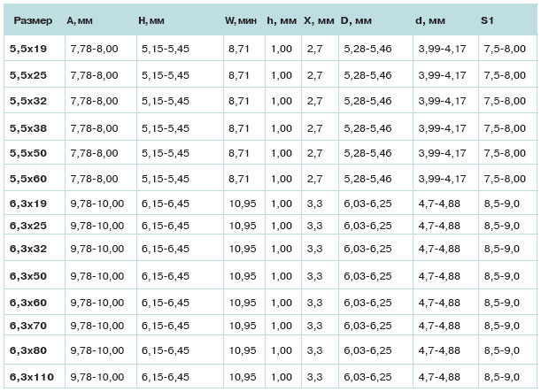Click the W, мин column header
This screenshot has height=392, width=541.
click(241, 20)
